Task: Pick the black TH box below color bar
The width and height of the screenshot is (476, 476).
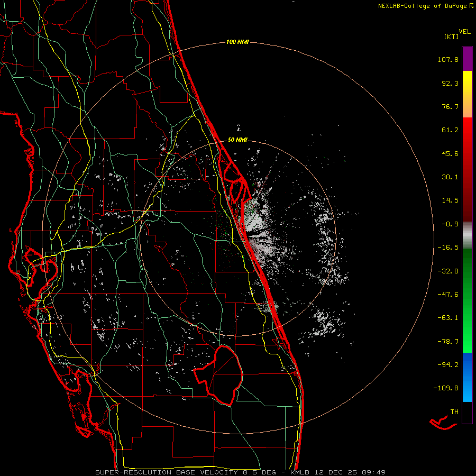Action: tap(467, 413)
